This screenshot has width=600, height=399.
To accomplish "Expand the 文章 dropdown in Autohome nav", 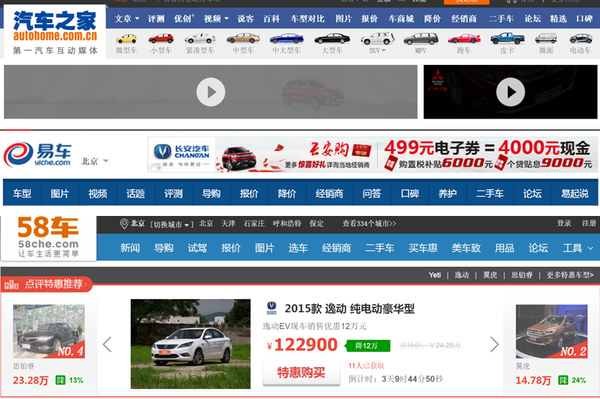I will [x=127, y=18].
